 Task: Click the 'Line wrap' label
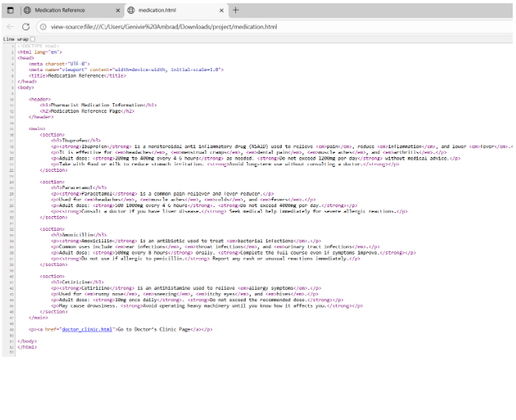point(16,39)
